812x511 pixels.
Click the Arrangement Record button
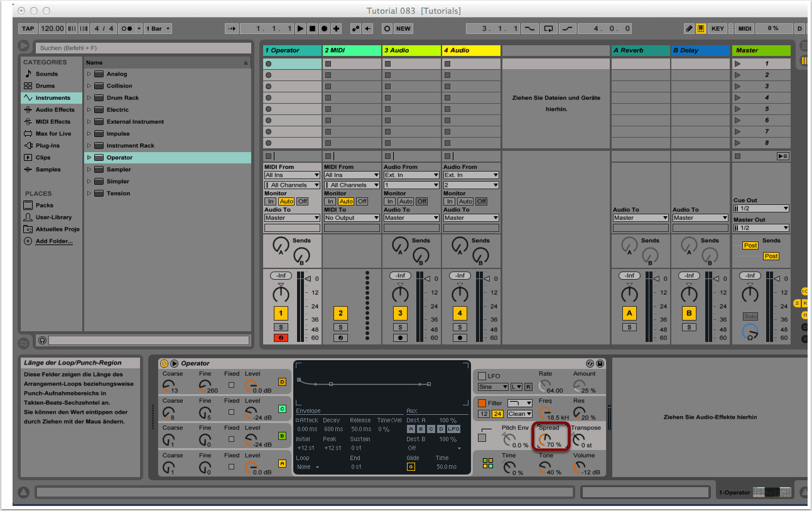tap(325, 28)
